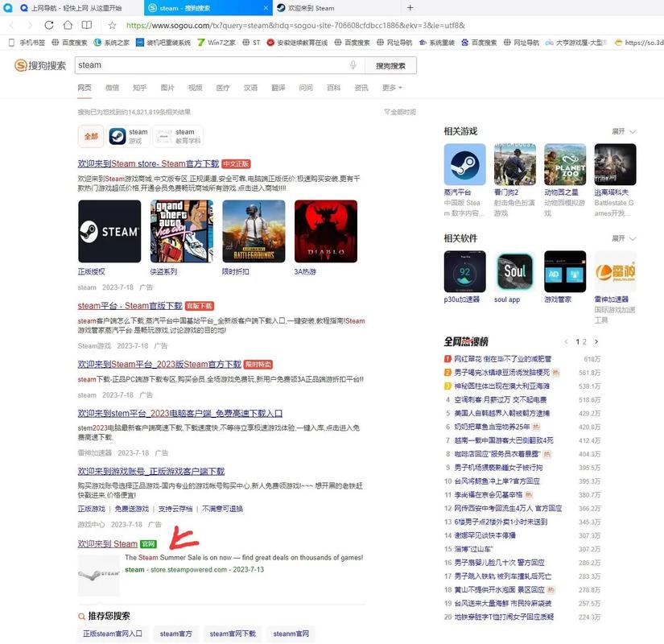Open the steam平台 官版下载 result
The height and width of the screenshot is (644, 664).
(x=130, y=305)
